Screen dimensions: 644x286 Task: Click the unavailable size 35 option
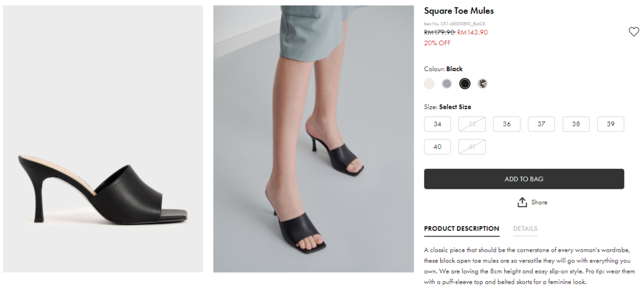(472, 124)
